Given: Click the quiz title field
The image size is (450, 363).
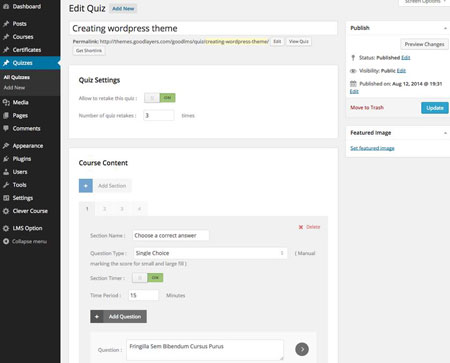Looking at the screenshot, I should [x=203, y=28].
